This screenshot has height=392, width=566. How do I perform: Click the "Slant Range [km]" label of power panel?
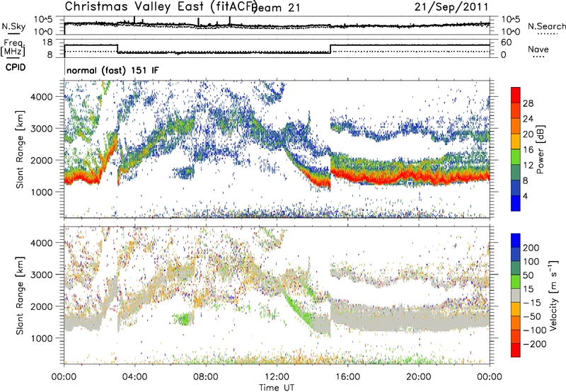coord(20,149)
